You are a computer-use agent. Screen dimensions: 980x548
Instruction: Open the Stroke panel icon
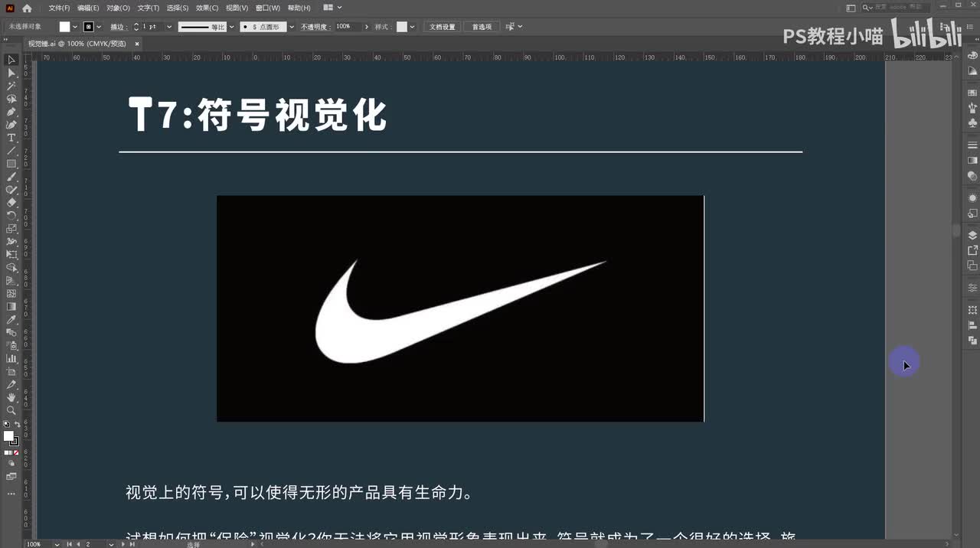click(x=972, y=145)
